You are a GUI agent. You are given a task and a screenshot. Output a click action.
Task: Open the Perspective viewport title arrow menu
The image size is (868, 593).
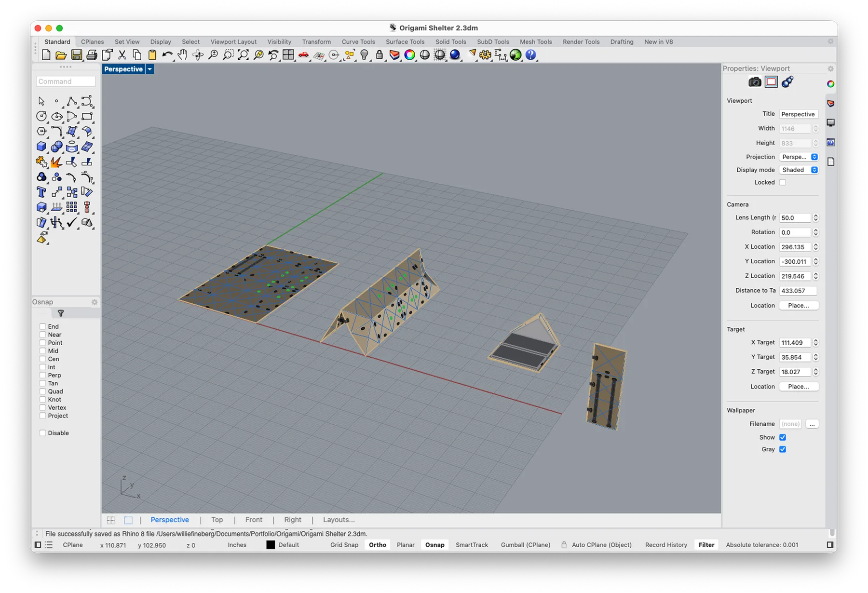point(150,69)
